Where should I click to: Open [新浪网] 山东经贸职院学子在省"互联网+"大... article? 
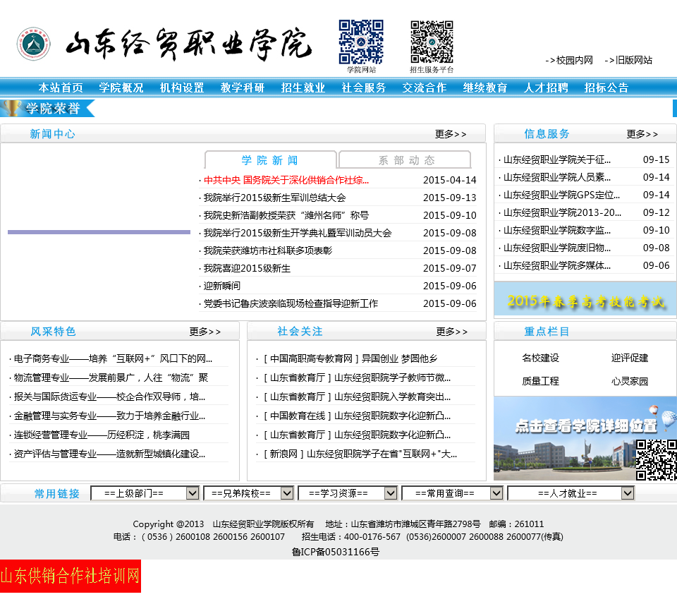pos(360,454)
